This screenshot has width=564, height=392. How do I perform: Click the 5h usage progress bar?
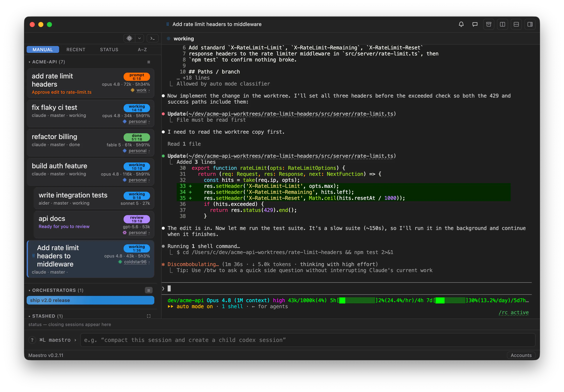click(x=357, y=300)
